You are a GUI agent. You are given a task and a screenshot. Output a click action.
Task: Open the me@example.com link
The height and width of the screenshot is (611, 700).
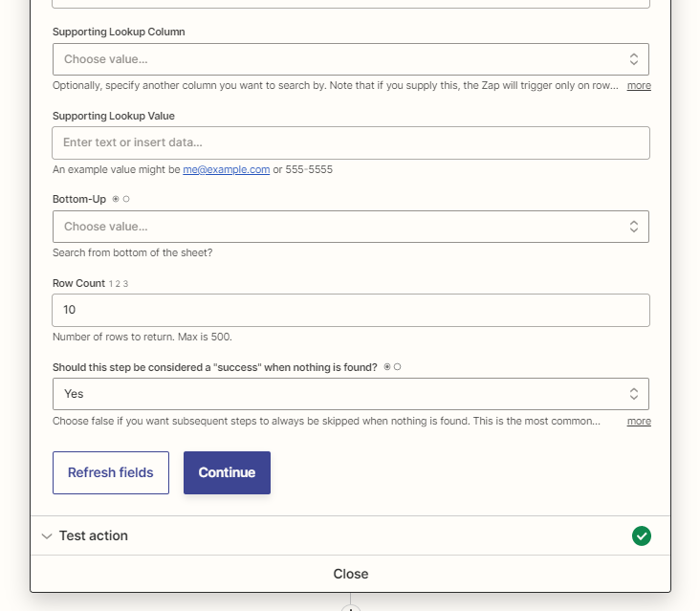(x=227, y=169)
